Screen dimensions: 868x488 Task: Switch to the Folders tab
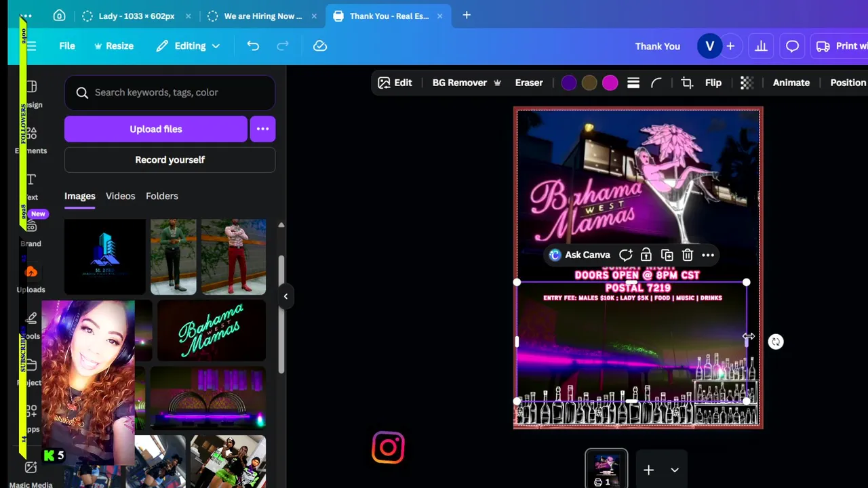[x=162, y=196]
